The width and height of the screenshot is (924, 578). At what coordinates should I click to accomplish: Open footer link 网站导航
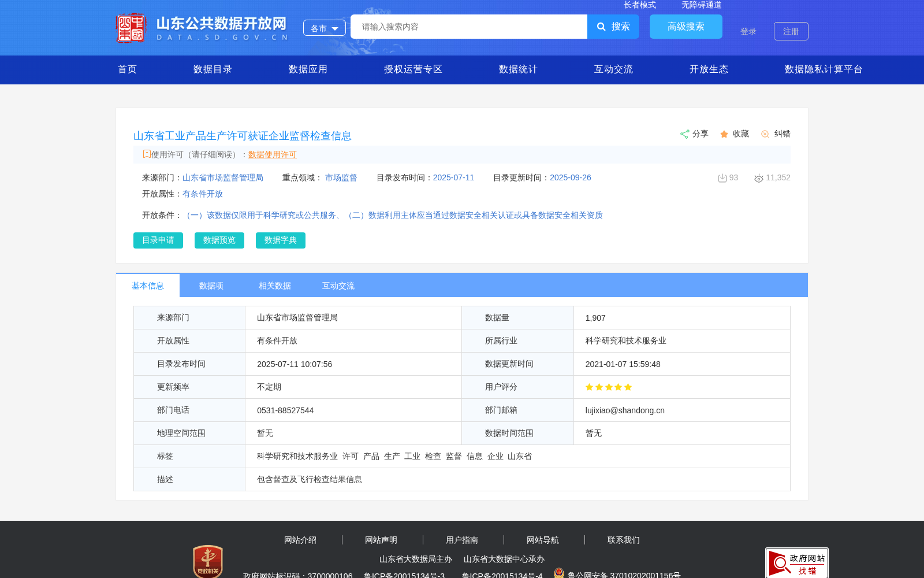(543, 540)
